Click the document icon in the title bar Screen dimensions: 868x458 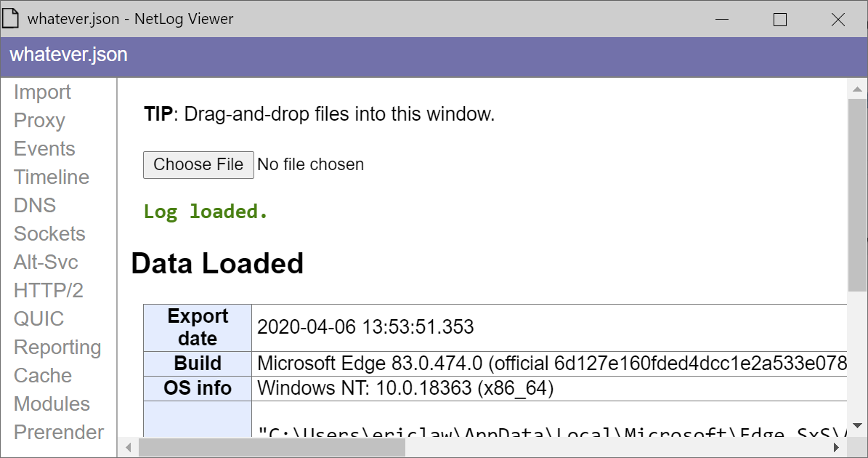tap(12, 19)
